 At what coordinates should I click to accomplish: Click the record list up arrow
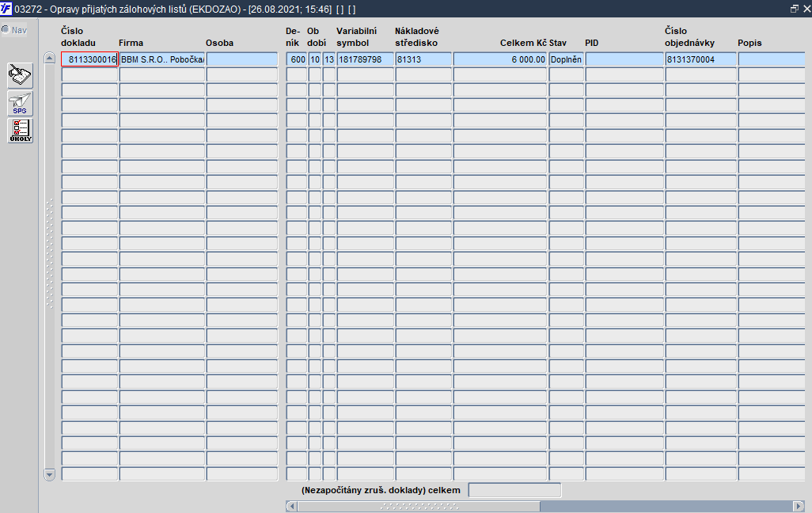[x=49, y=58]
